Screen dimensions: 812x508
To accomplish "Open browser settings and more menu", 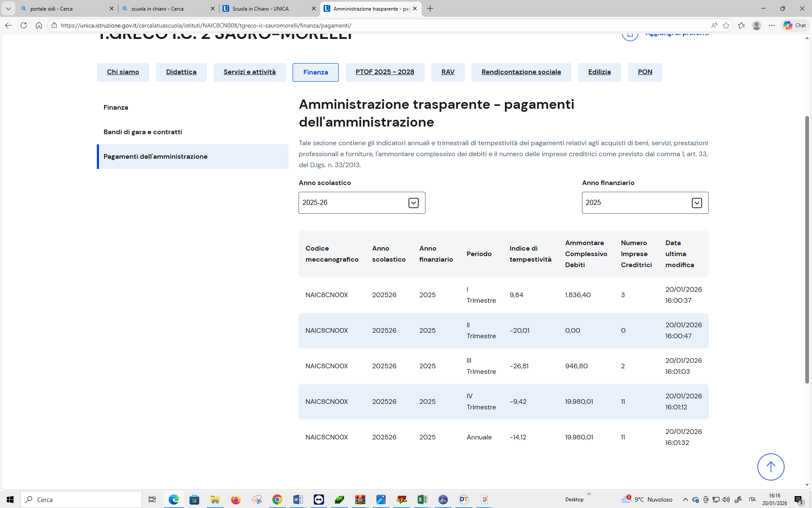I will click(x=771, y=25).
